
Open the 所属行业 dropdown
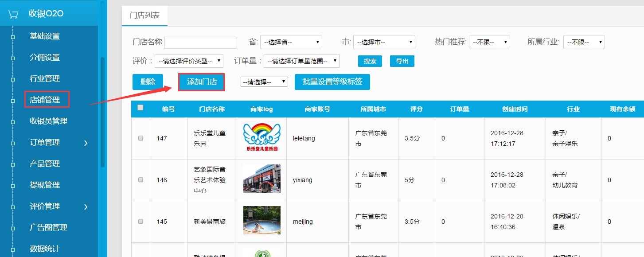[584, 42]
